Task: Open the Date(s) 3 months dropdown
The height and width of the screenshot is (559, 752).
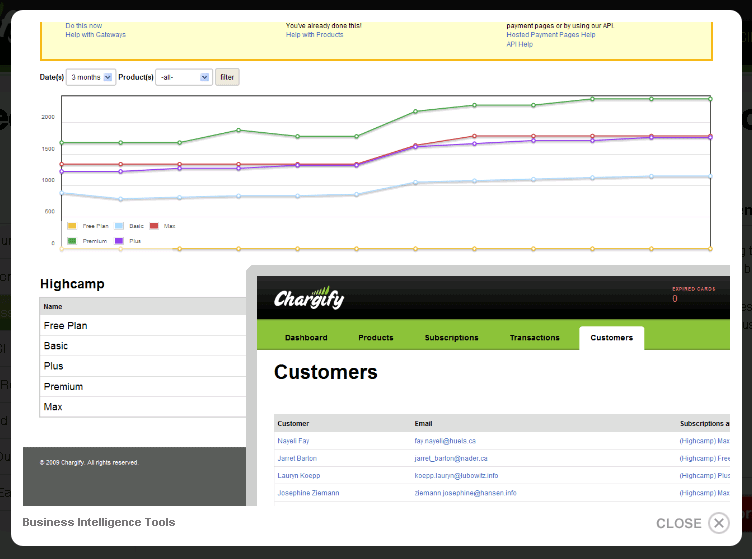Action: coord(91,77)
